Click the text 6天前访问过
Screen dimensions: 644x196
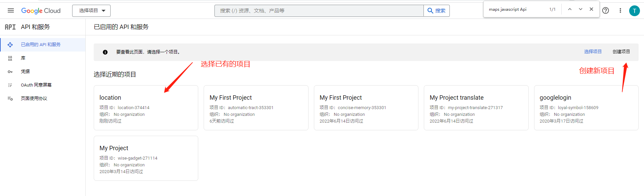pyautogui.click(x=222, y=121)
